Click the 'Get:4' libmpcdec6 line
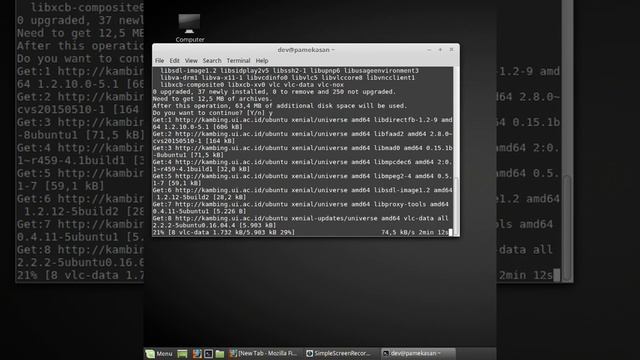 (x=302, y=162)
